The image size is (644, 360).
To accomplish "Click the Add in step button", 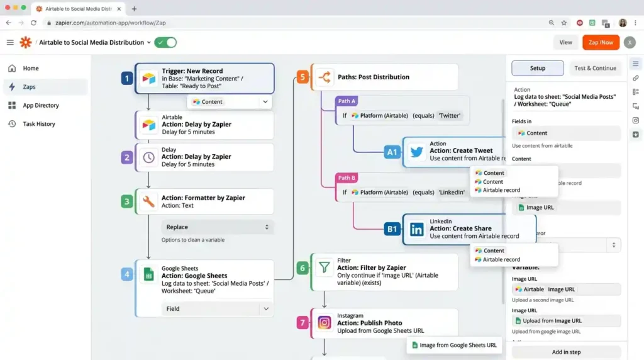I will [x=566, y=352].
